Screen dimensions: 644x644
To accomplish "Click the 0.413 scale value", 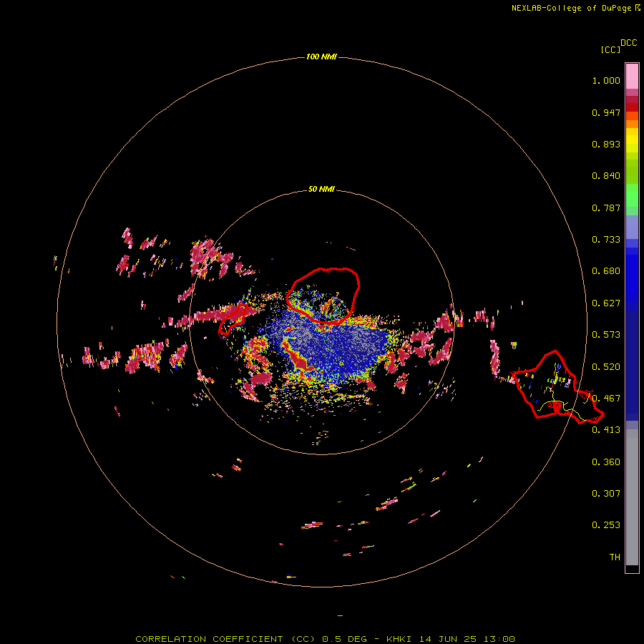I will (x=606, y=430).
